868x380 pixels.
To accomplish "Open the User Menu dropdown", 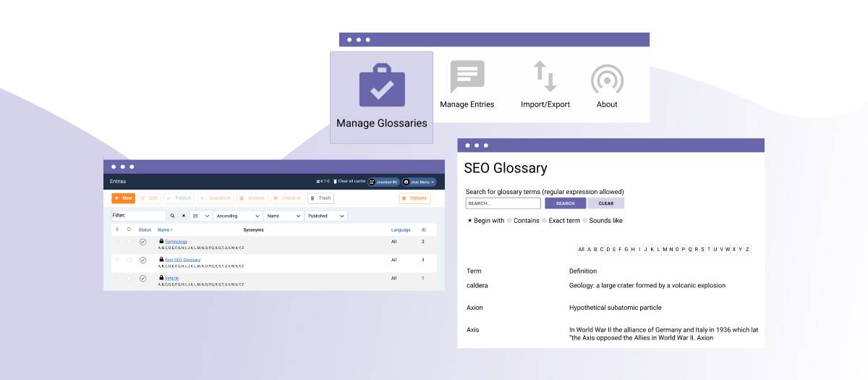I will 420,182.
